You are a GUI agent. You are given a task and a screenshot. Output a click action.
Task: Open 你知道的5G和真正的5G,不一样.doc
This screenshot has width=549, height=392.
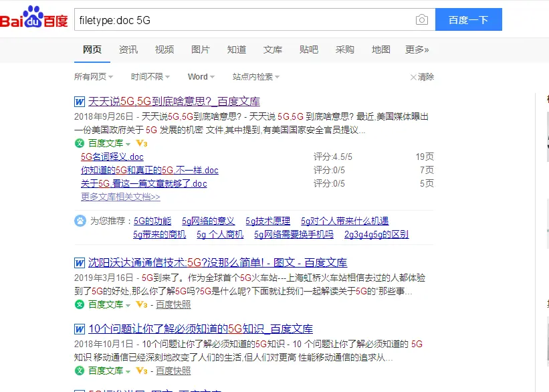pyautogui.click(x=150, y=171)
